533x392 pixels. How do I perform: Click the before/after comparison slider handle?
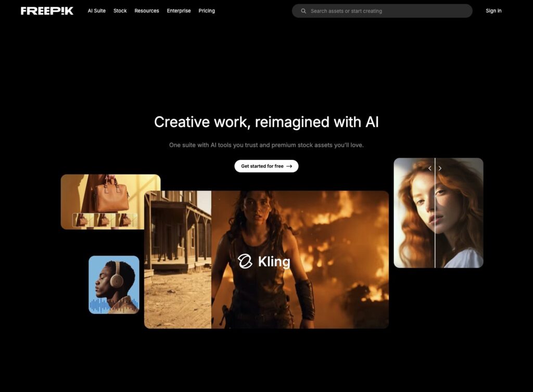click(x=435, y=168)
